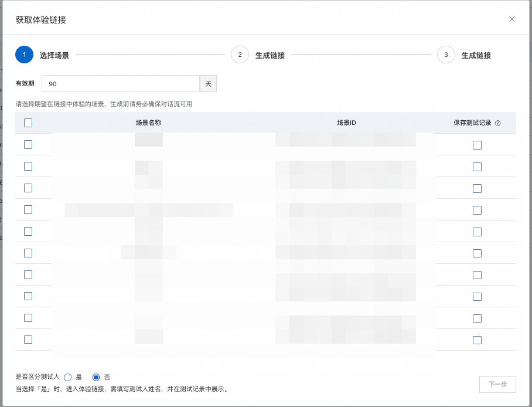Viewport: 532px width, 407px height.
Task: Enable 保存测试记录 for the last row
Action: (x=477, y=340)
